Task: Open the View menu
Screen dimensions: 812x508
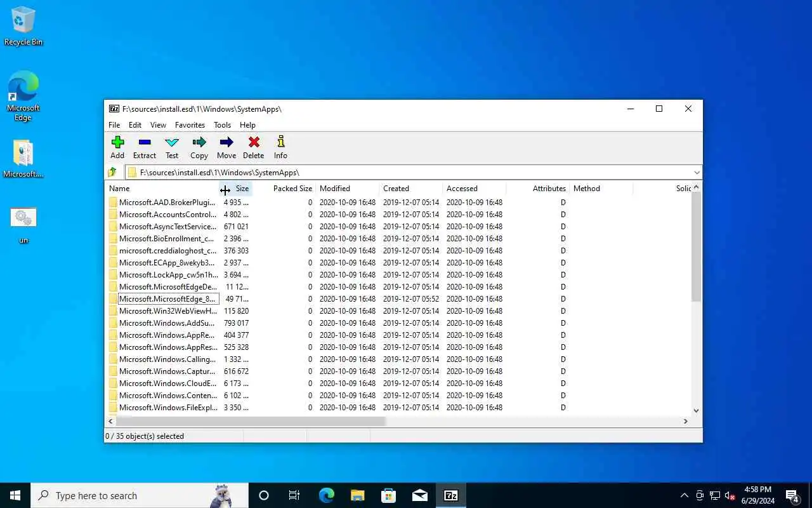Action: 158,125
